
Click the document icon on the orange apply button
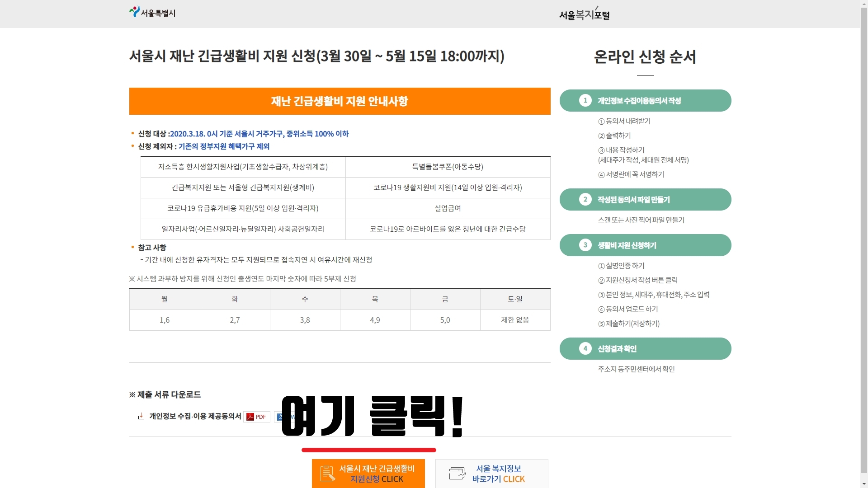pos(327,473)
